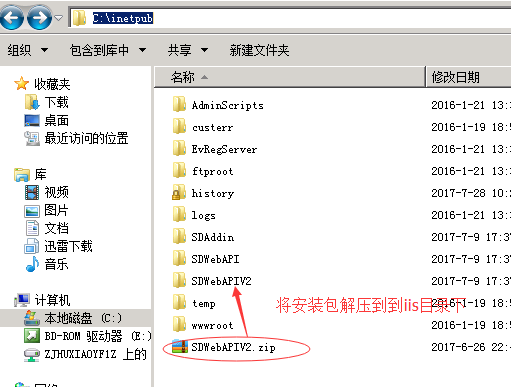This screenshot has height=387, width=511.
Task: Click the wwwroot folder name
Action: (212, 325)
